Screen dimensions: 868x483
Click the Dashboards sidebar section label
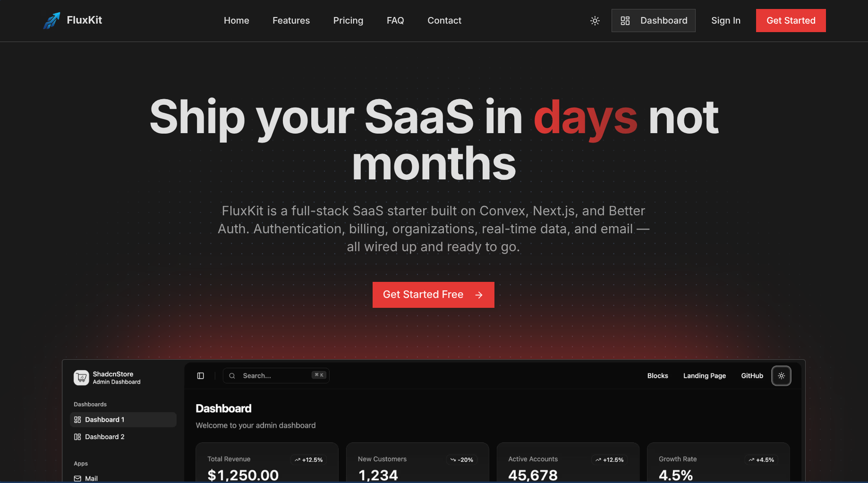90,404
